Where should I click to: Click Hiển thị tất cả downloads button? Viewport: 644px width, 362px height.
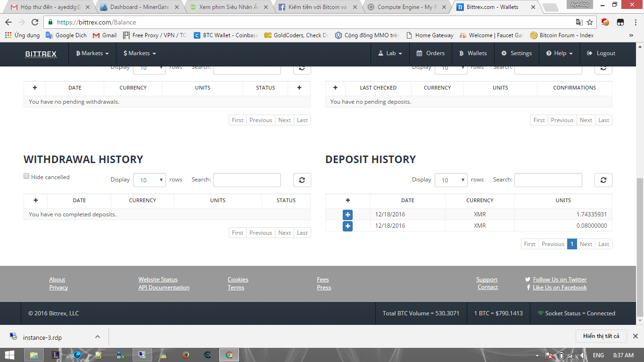tap(601, 336)
